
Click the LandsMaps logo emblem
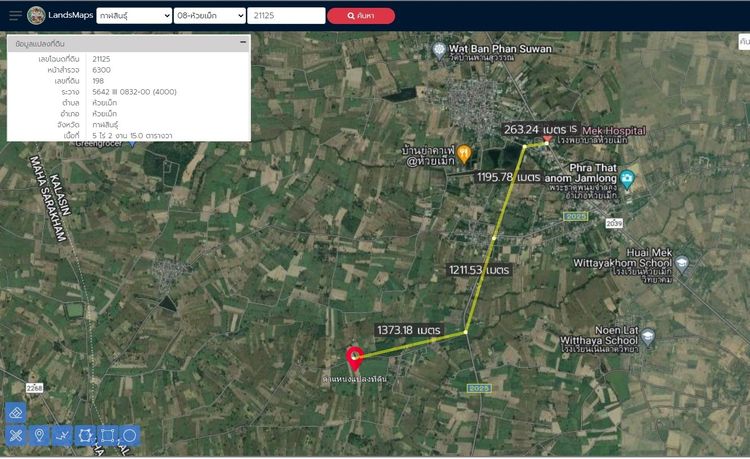(36, 16)
